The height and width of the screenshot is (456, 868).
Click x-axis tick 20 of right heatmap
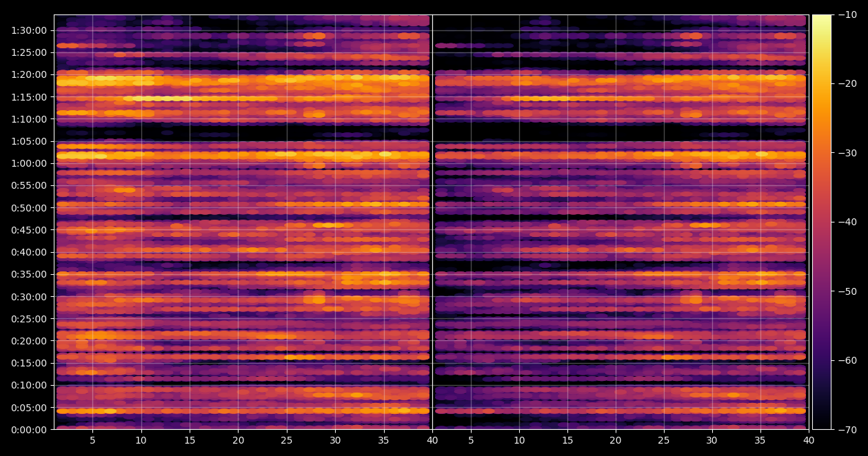tap(615, 441)
